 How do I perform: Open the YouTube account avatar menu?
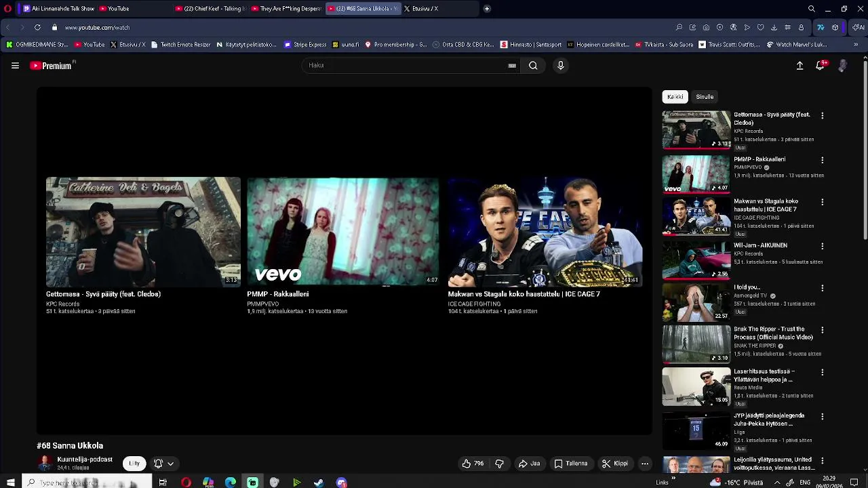842,66
